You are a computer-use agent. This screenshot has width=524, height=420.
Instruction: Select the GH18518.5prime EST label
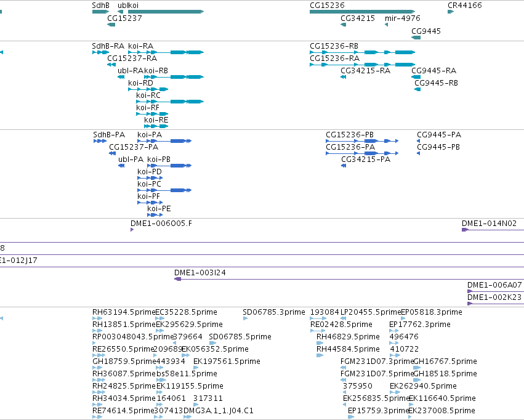445,374
